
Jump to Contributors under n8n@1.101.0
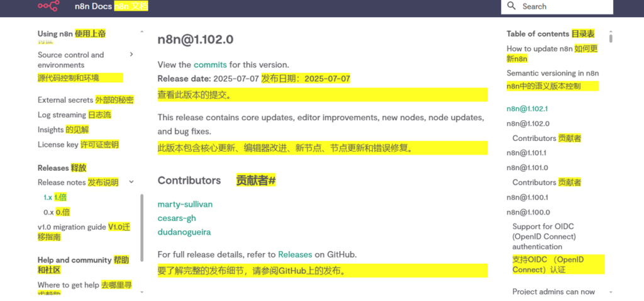535,182
